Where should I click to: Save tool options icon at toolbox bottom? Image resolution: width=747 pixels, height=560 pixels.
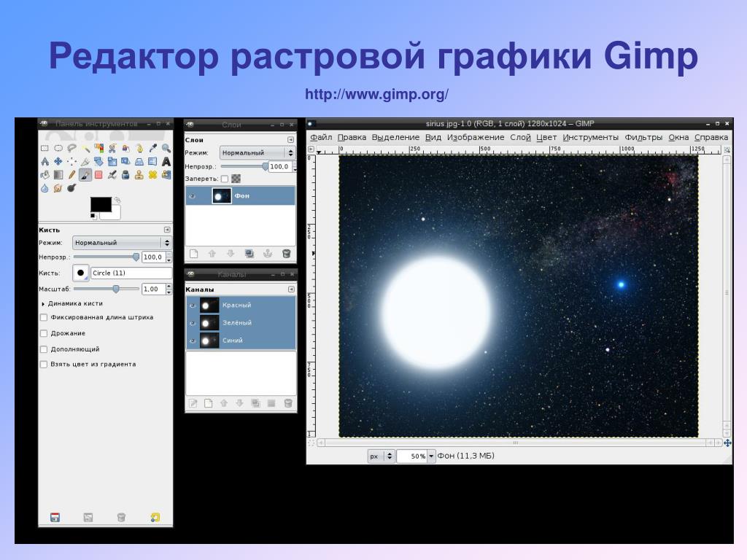tap(55, 518)
